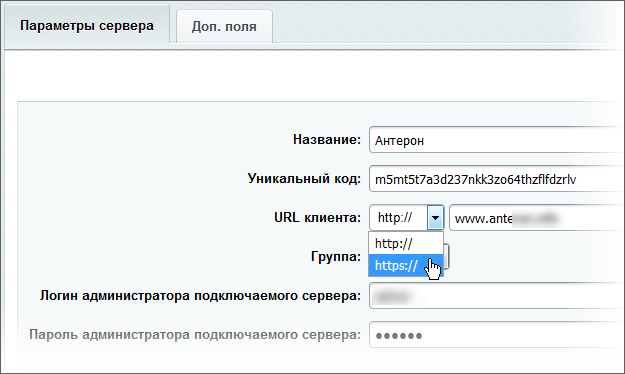The image size is (625, 374).
Task: Pick http:// from the dropdown list
Action: click(x=406, y=243)
